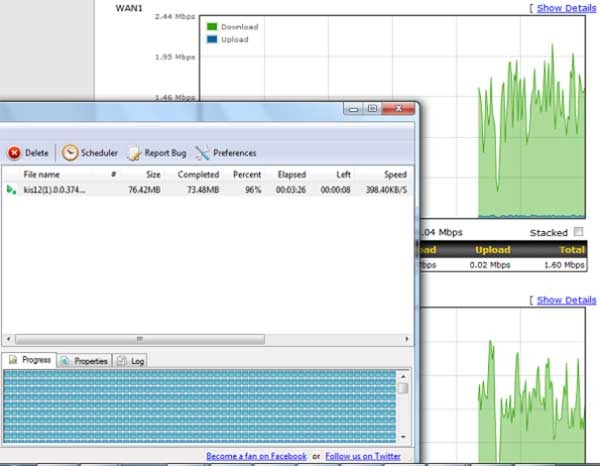Open the Scheduler clock icon

pyautogui.click(x=70, y=153)
